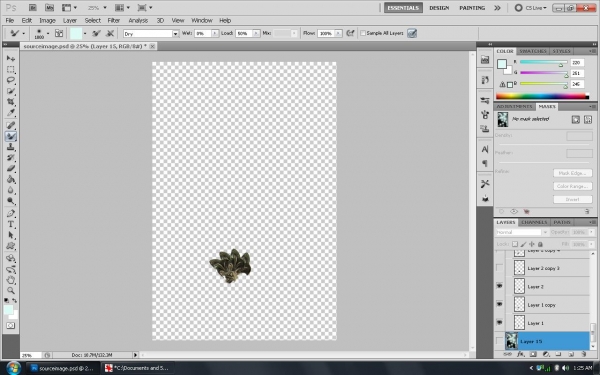This screenshot has height=375, width=600.
Task: Select the Mixer Brush tool
Action: click(11, 136)
